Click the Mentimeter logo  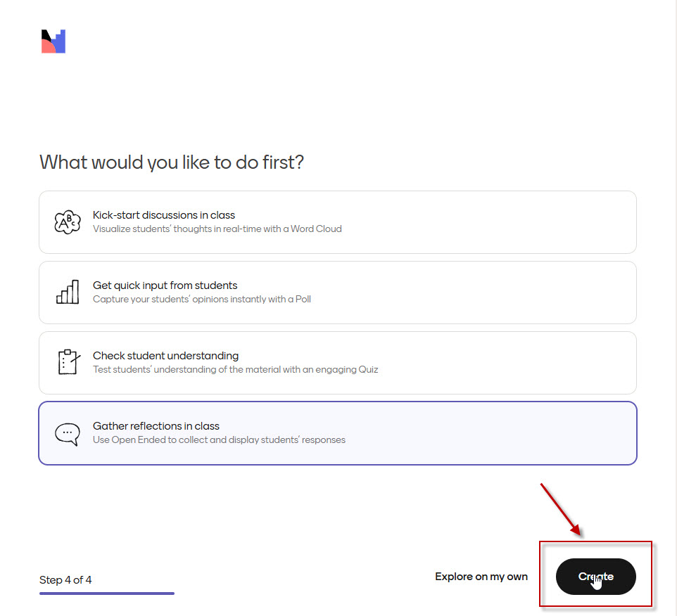point(53,41)
